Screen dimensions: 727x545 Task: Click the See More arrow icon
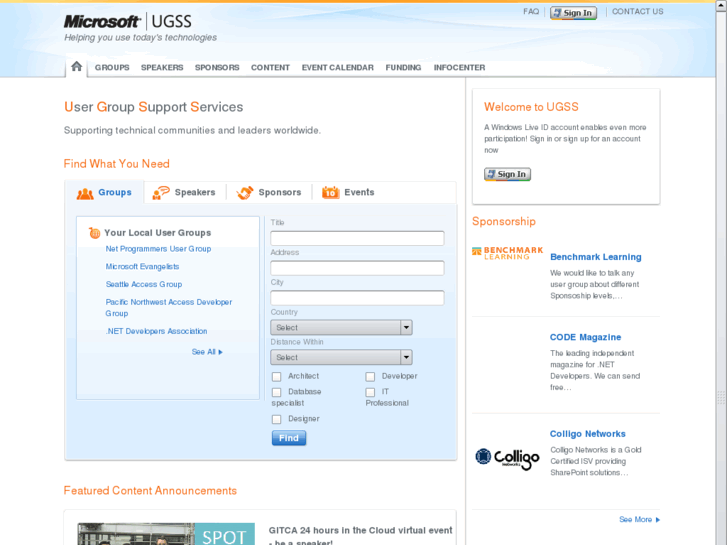pos(657,519)
